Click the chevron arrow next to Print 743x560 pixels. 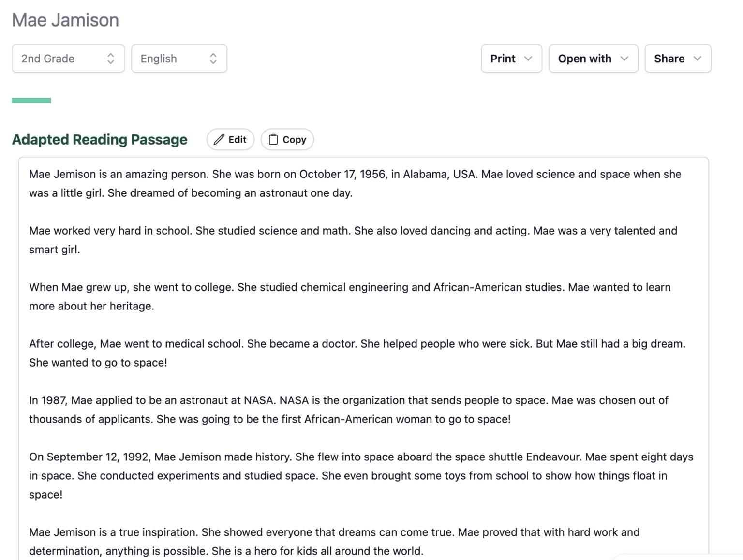528,59
